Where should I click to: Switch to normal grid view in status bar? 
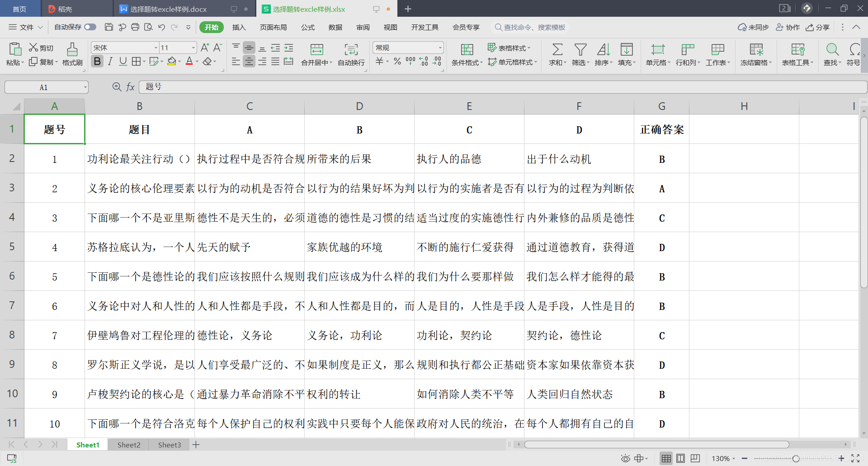tap(666, 458)
